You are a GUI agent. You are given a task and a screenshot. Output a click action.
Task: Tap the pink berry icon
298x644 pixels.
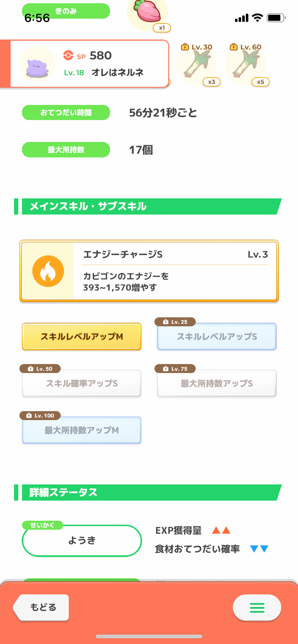(x=148, y=11)
